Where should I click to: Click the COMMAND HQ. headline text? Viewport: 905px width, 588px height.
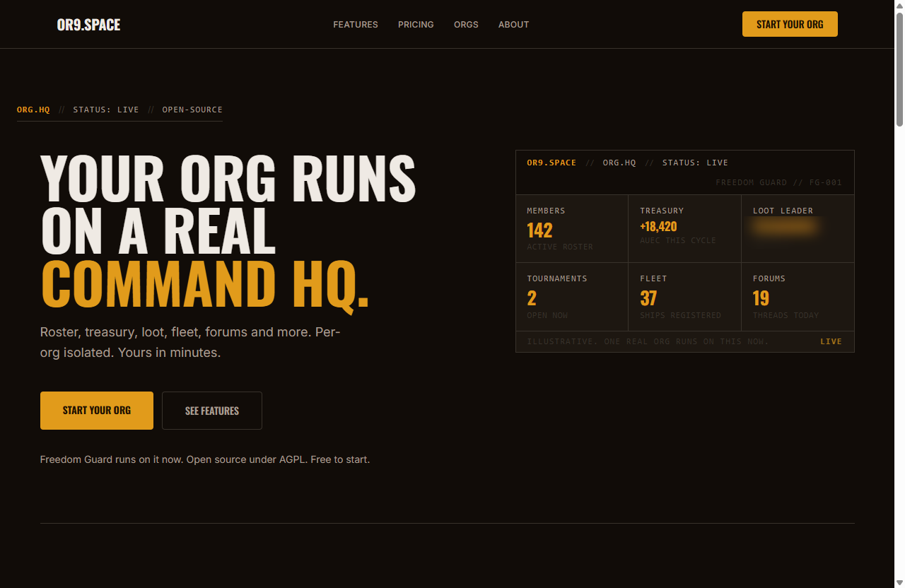point(205,284)
